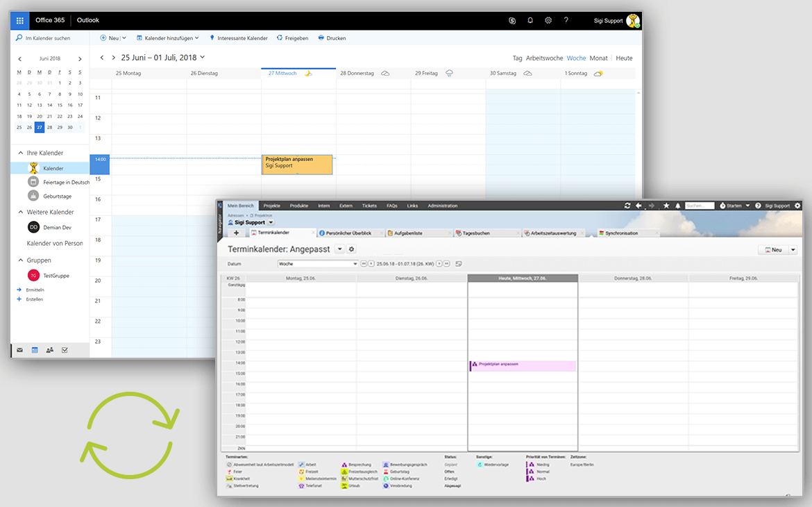Switch to the Arbeitszeitauswertung tab

[554, 233]
